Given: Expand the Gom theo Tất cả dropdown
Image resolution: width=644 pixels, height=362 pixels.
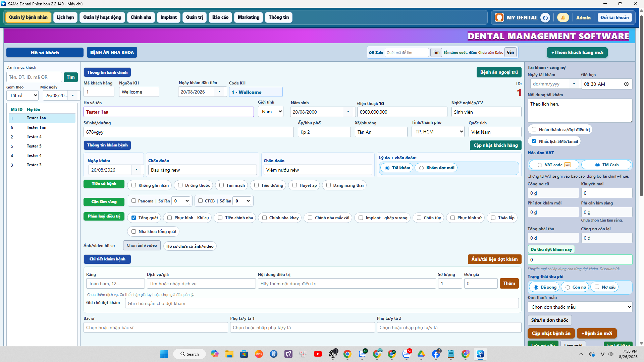Looking at the screenshot, I should [x=22, y=96].
